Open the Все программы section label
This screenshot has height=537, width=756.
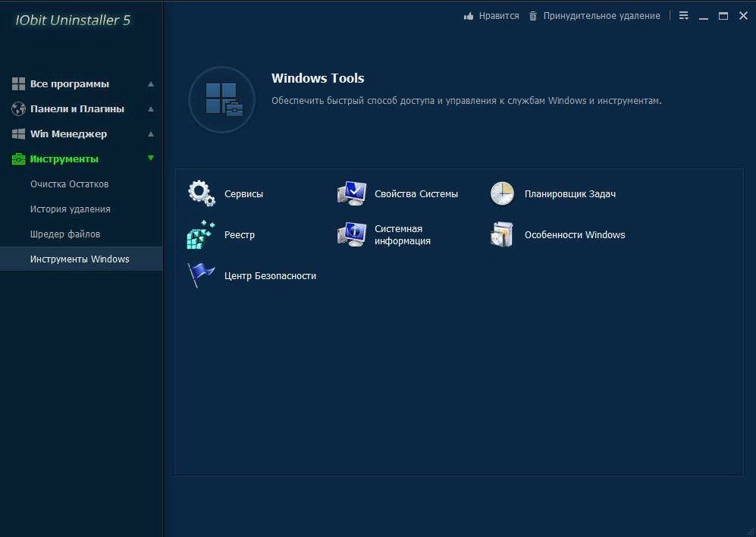(x=70, y=84)
